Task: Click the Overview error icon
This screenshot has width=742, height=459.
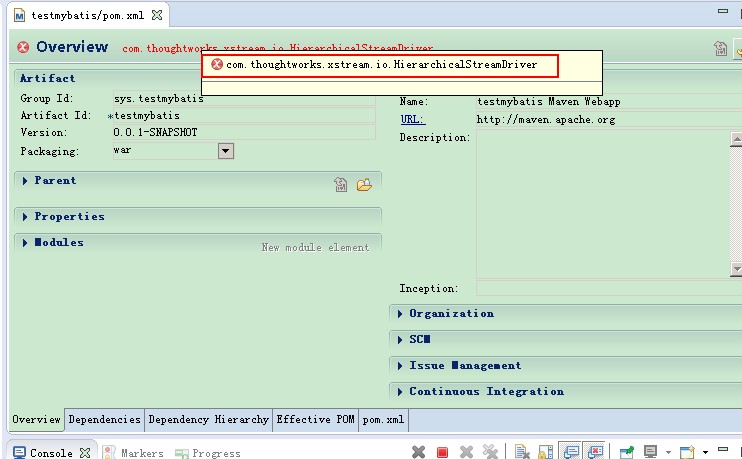Action: (23, 47)
